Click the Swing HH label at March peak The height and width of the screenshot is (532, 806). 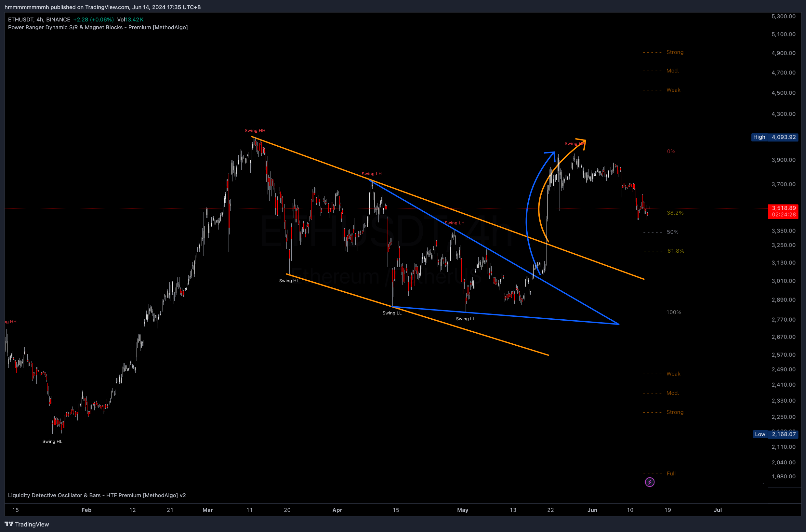point(255,131)
